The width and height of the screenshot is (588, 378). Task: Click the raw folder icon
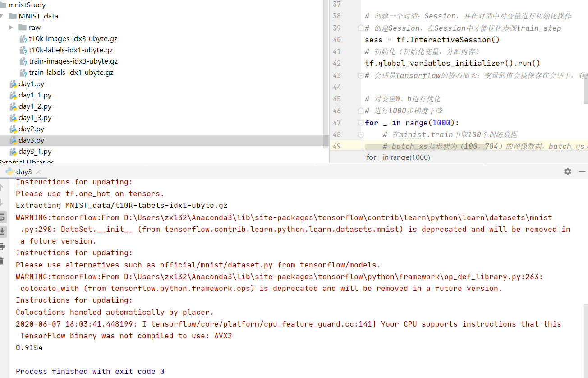coord(23,28)
